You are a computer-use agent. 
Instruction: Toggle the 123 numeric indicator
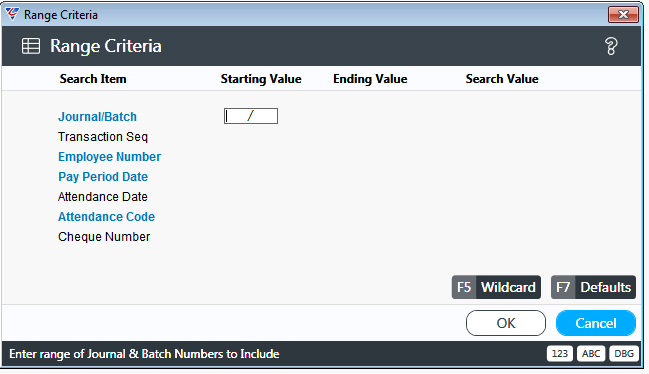click(560, 354)
